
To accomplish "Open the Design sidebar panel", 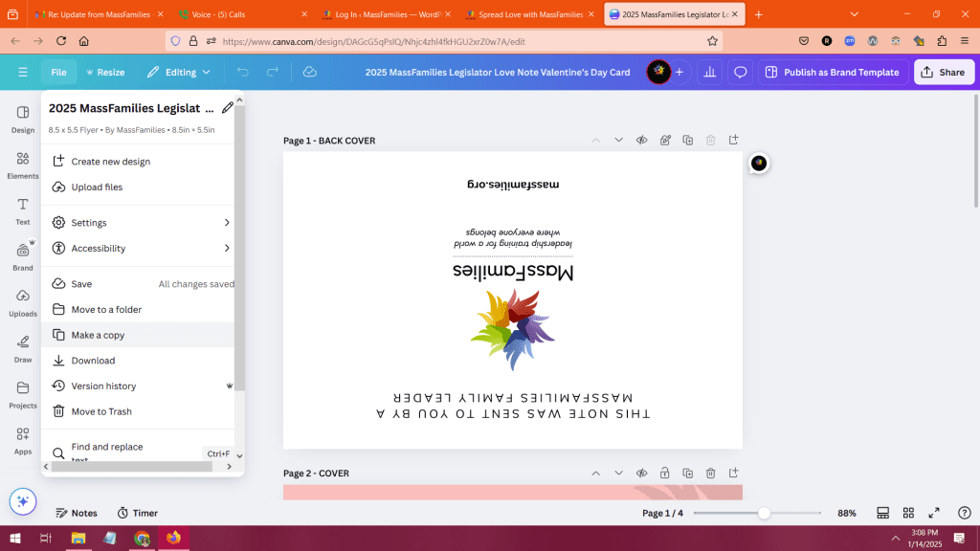I will pyautogui.click(x=23, y=120).
